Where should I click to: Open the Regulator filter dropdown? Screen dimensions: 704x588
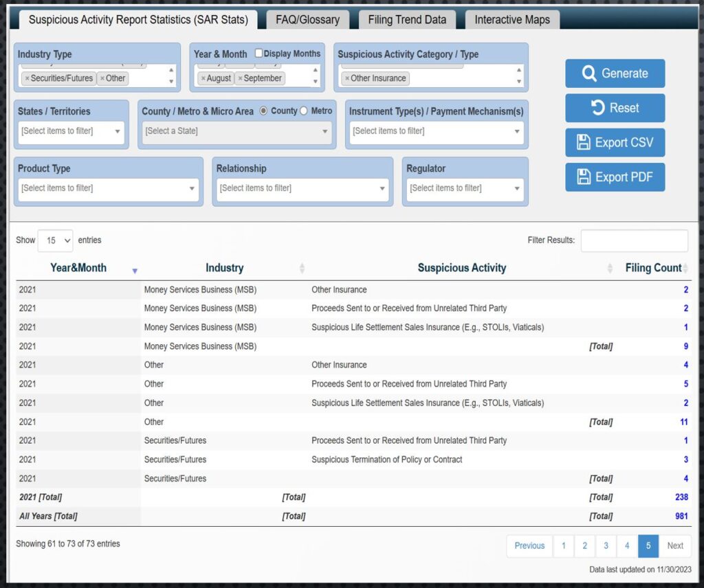click(465, 188)
